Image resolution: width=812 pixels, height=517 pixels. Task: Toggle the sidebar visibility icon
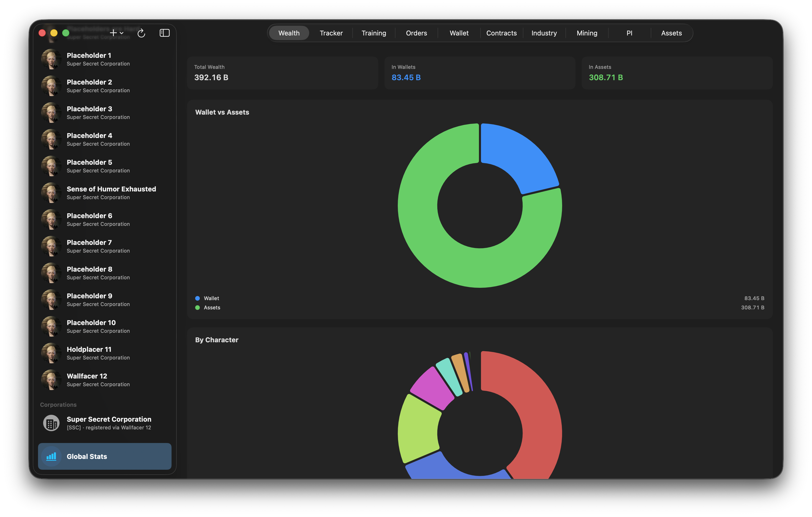pos(165,33)
